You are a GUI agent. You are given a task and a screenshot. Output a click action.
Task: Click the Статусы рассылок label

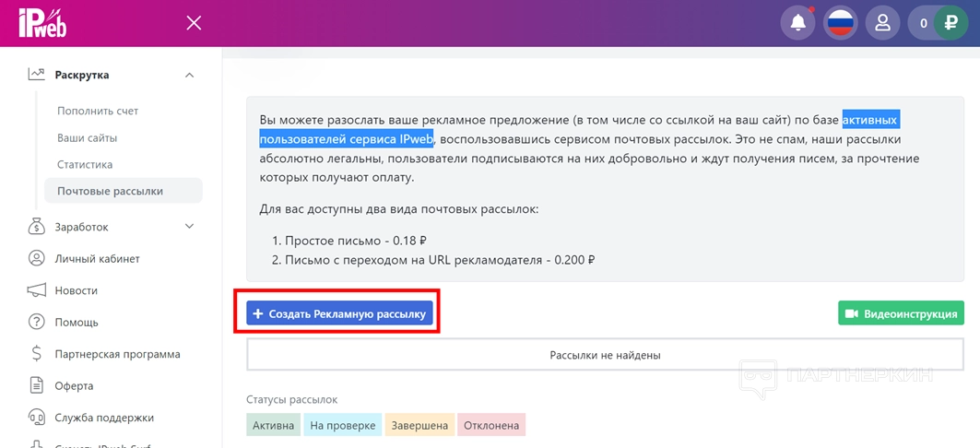(292, 399)
